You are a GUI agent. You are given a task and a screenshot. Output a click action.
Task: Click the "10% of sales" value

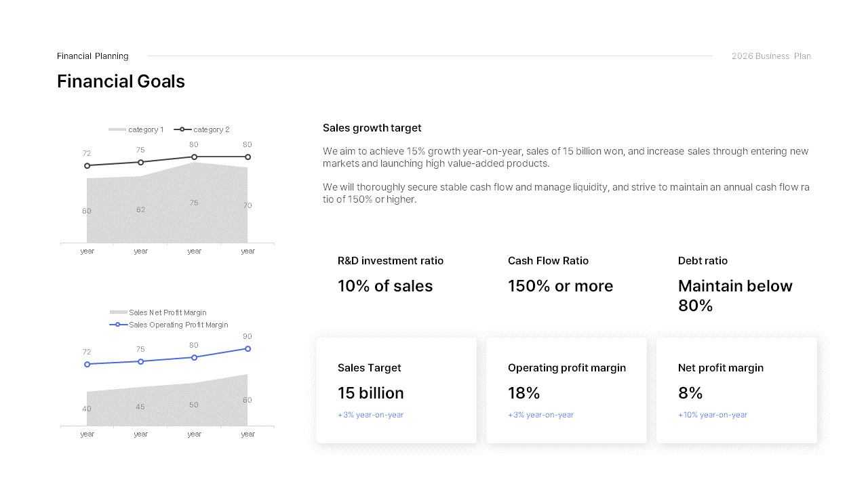coord(385,286)
